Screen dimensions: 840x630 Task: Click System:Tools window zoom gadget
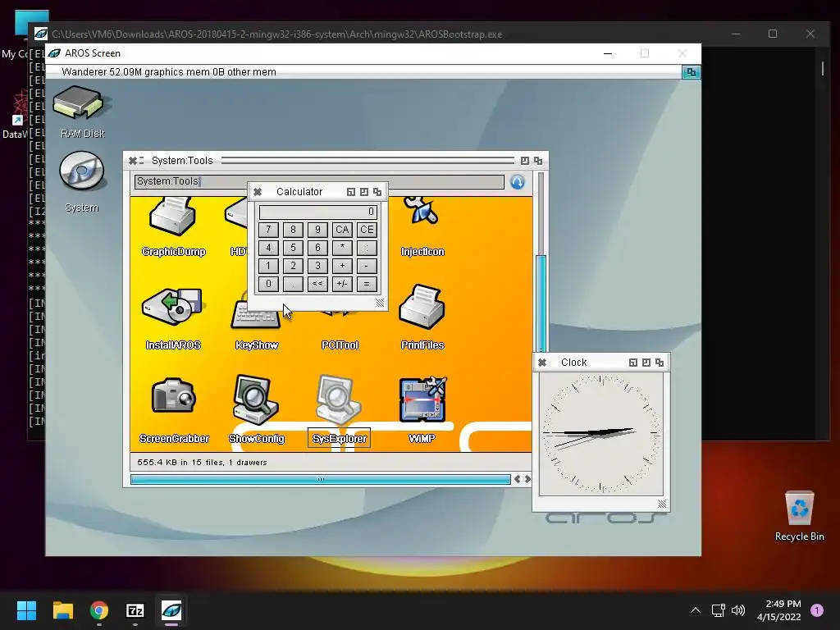(524, 161)
